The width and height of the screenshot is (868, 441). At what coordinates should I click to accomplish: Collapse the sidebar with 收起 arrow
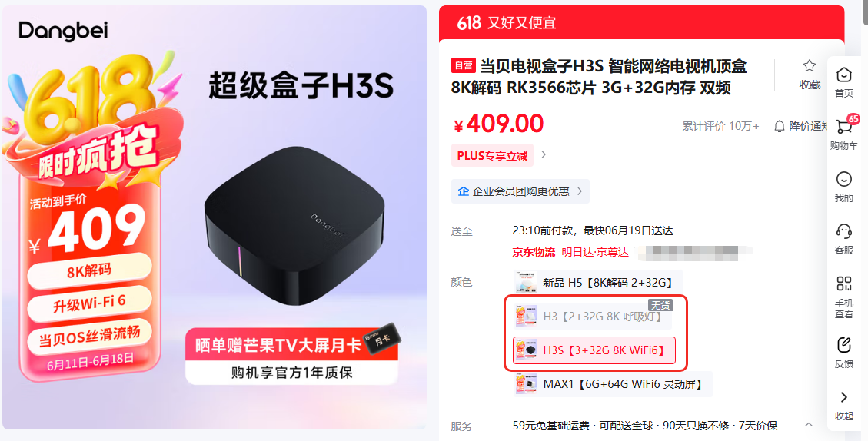(x=843, y=396)
